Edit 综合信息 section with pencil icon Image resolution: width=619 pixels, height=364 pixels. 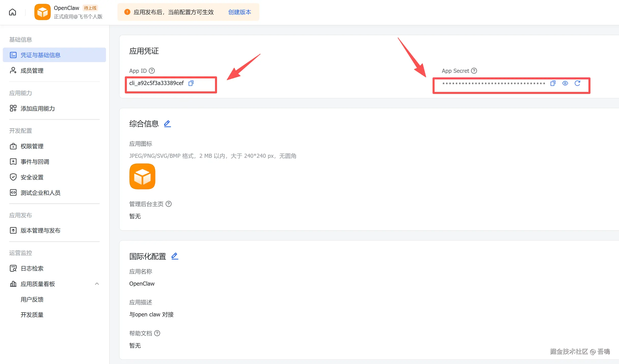(x=167, y=124)
